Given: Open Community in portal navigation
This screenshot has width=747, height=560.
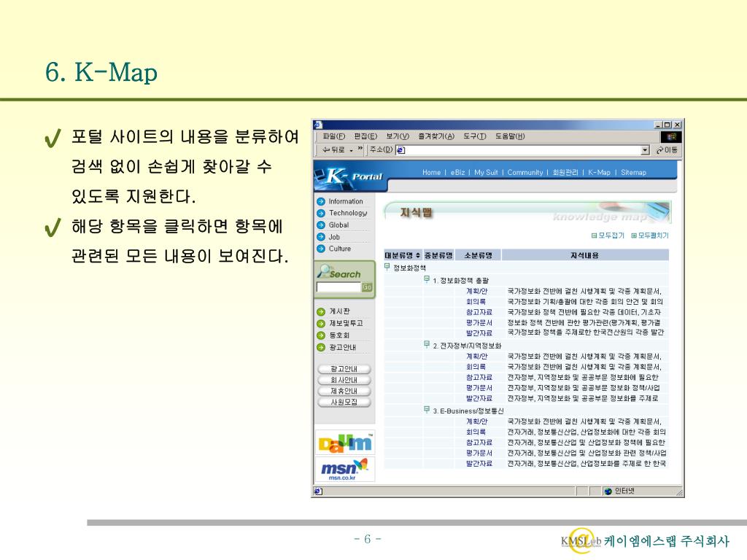Looking at the screenshot, I should click(x=525, y=172).
